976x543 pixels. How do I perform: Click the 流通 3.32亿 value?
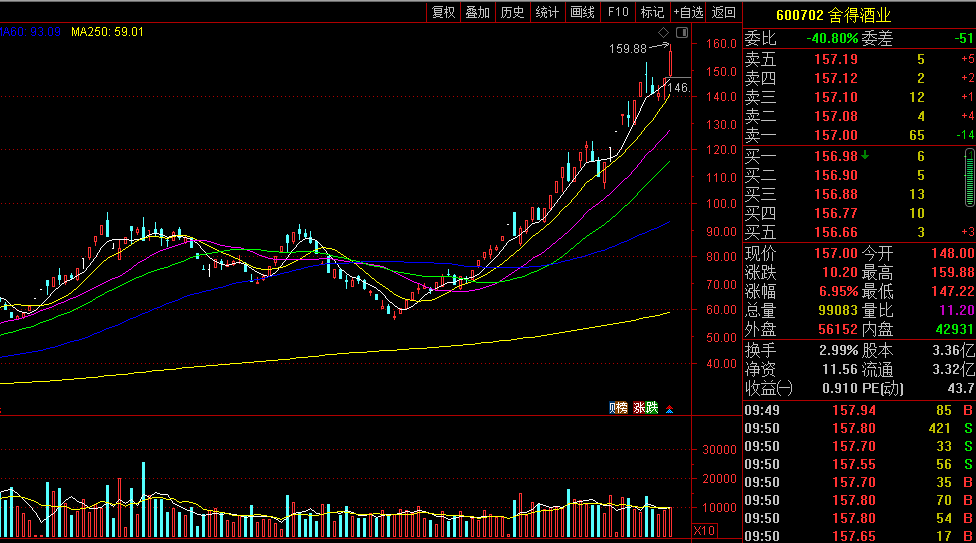pos(954,370)
